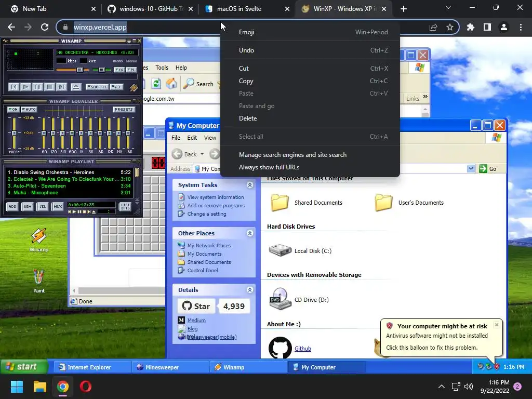Image resolution: width=532 pixels, height=399 pixels.
Task: Click playlist MISC button
Action: click(58, 207)
